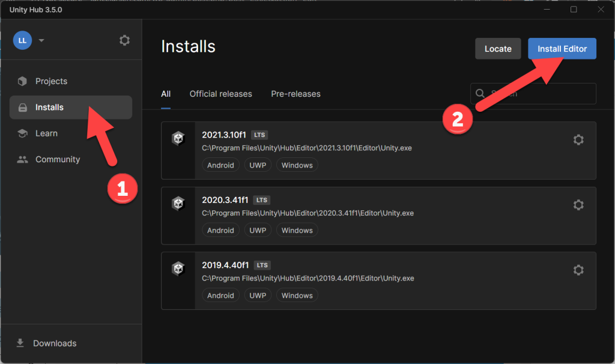
Task: Select the 2019.4.40f1 version title
Action: tap(226, 265)
